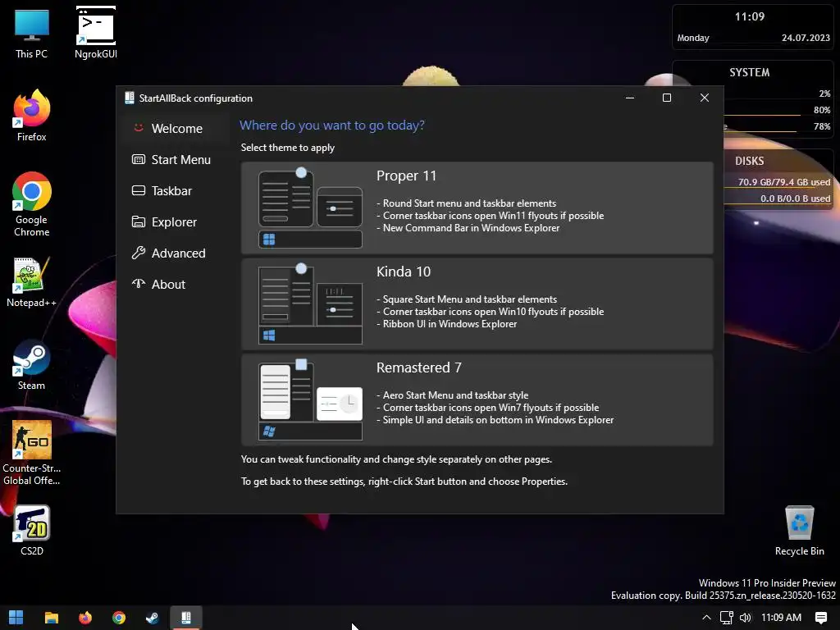This screenshot has width=840, height=630.
Task: Click the 'Where do you want to go today?' heading
Action: [332, 125]
